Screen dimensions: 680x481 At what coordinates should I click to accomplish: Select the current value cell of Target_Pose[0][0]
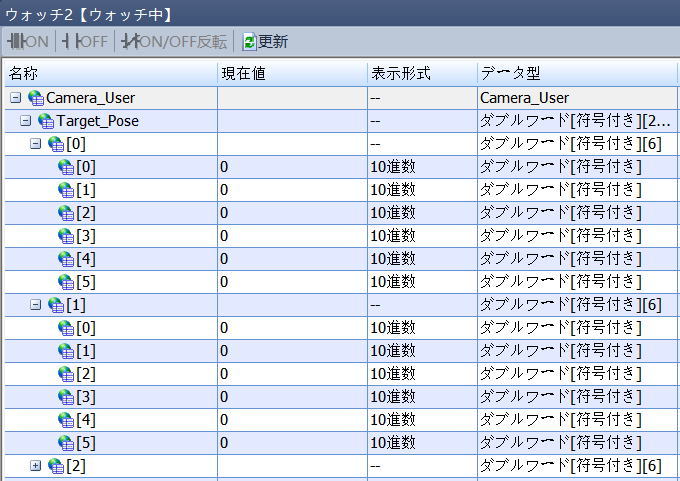click(291, 167)
